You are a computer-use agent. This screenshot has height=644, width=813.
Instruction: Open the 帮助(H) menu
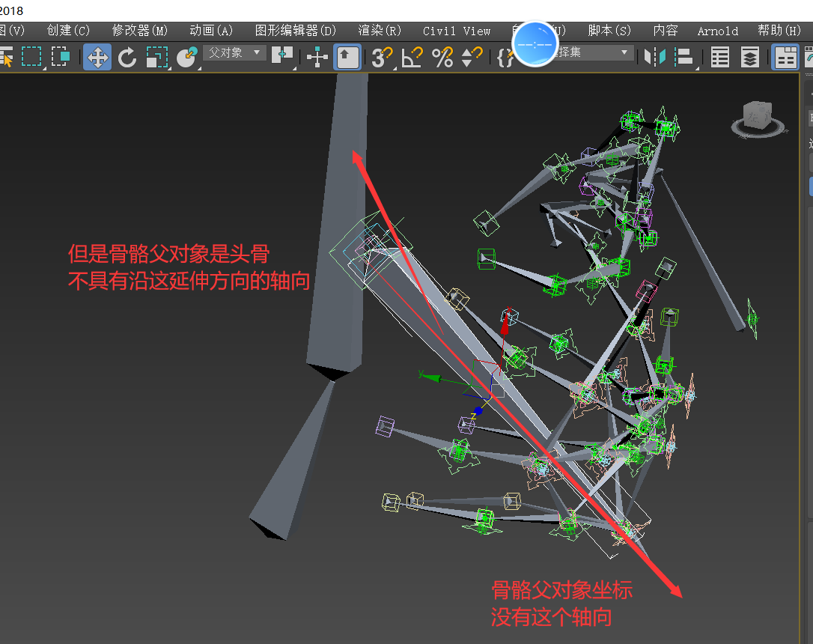(x=779, y=31)
